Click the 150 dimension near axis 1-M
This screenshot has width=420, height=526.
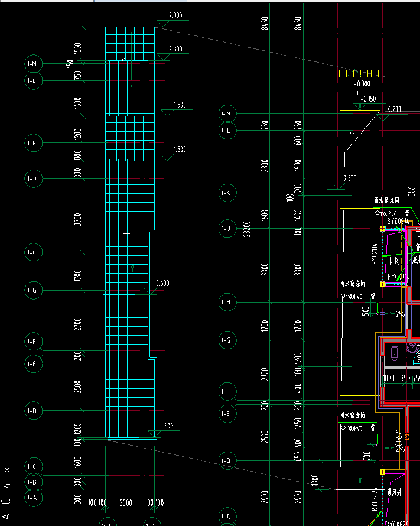coord(70,64)
